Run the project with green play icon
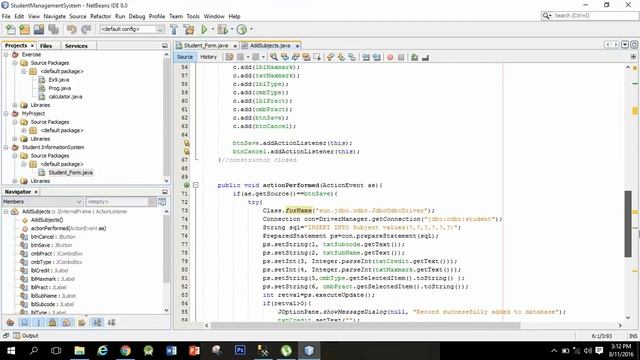The image size is (640, 360). [204, 29]
